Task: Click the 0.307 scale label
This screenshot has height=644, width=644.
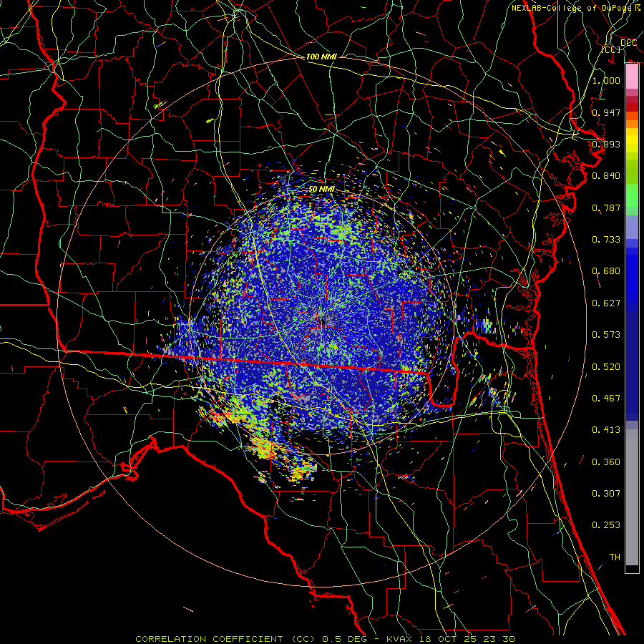Action: [x=606, y=494]
